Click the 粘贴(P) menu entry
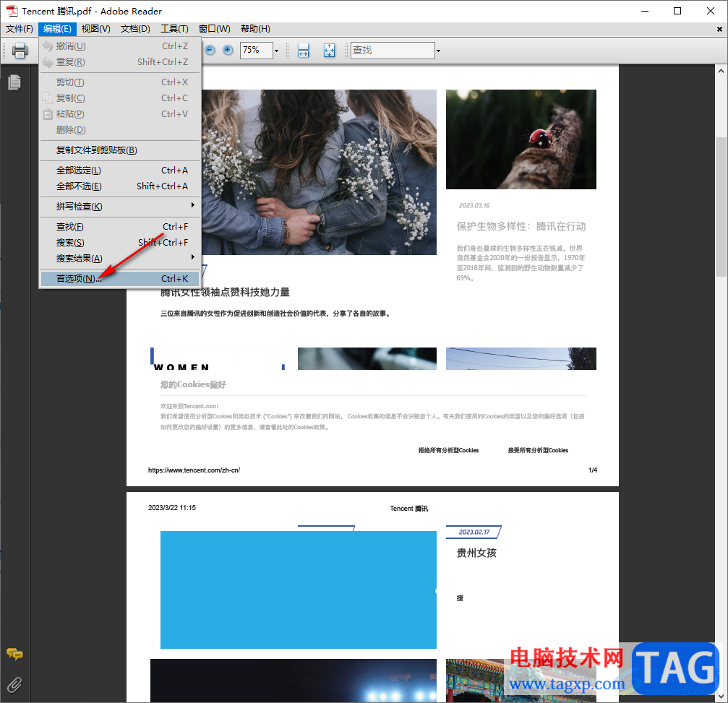The width and height of the screenshot is (728, 703). 120,113
